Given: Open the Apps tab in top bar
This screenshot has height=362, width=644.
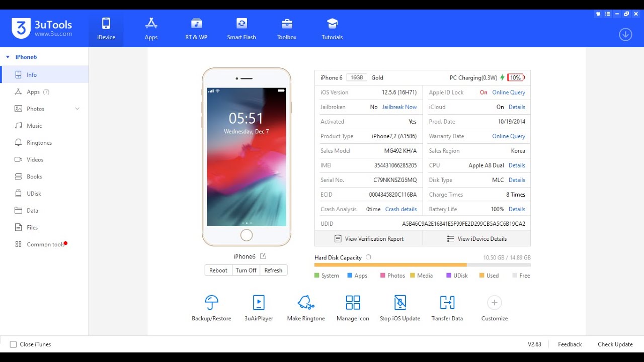Looking at the screenshot, I should click(151, 29).
